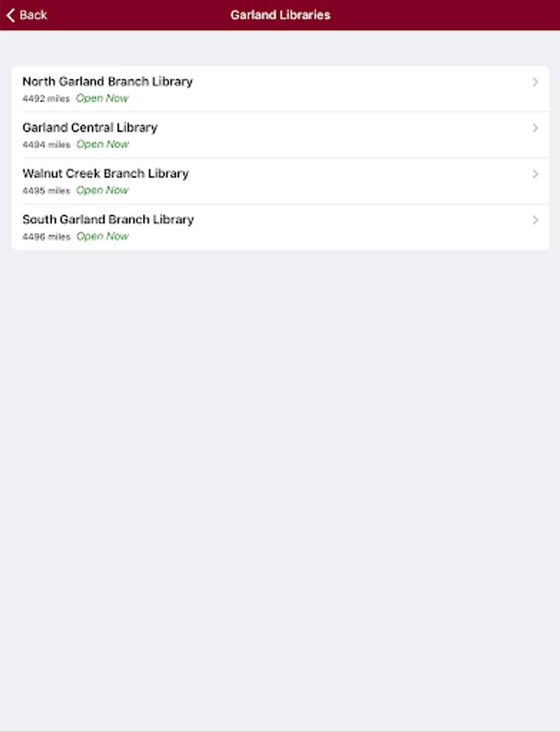Image resolution: width=560 pixels, height=732 pixels.
Task: Select Walnut Creek Branch Library
Action: pyautogui.click(x=280, y=181)
